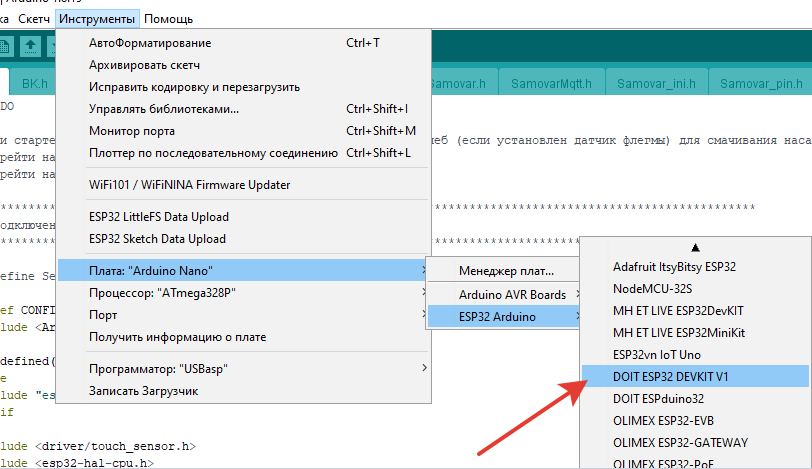Select Архивировать скетч
Image resolution: width=812 pixels, height=469 pixels.
point(243,65)
